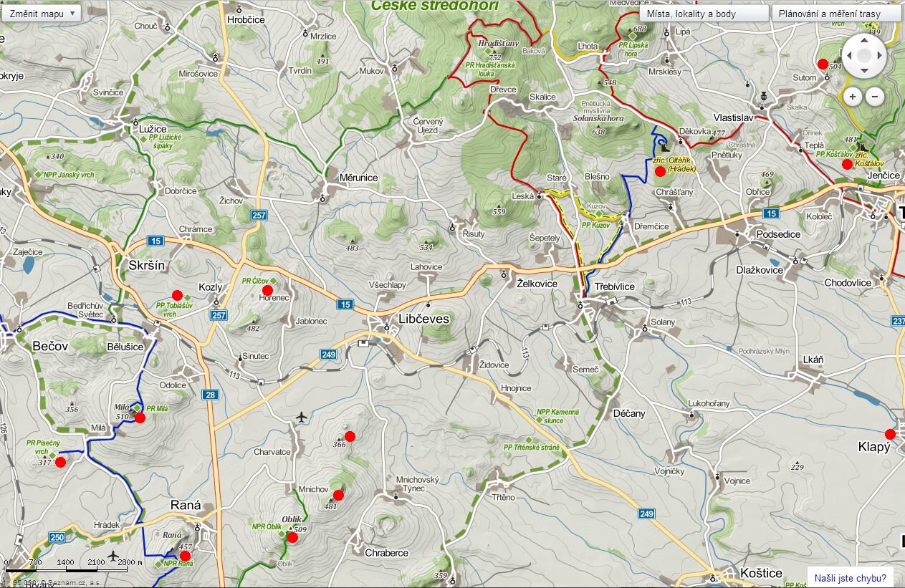Click the red marker at zříc. Oltářík
Screen dimensions: 905x588
[659, 171]
